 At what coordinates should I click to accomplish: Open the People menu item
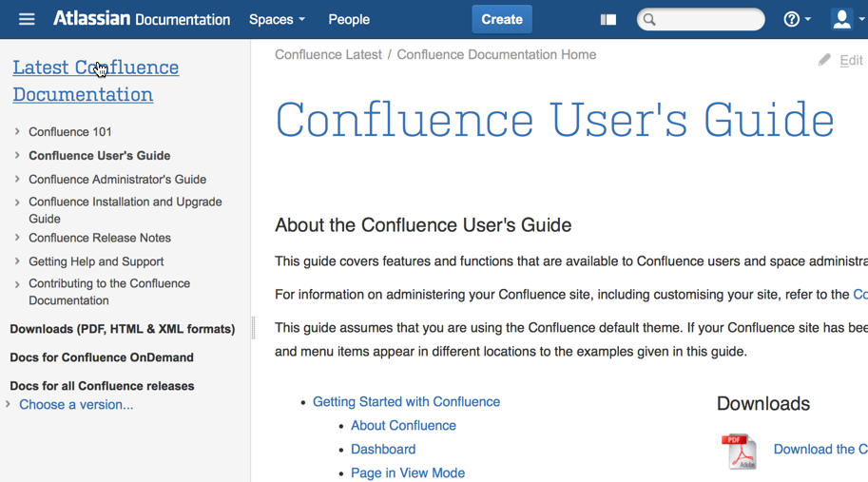[349, 19]
